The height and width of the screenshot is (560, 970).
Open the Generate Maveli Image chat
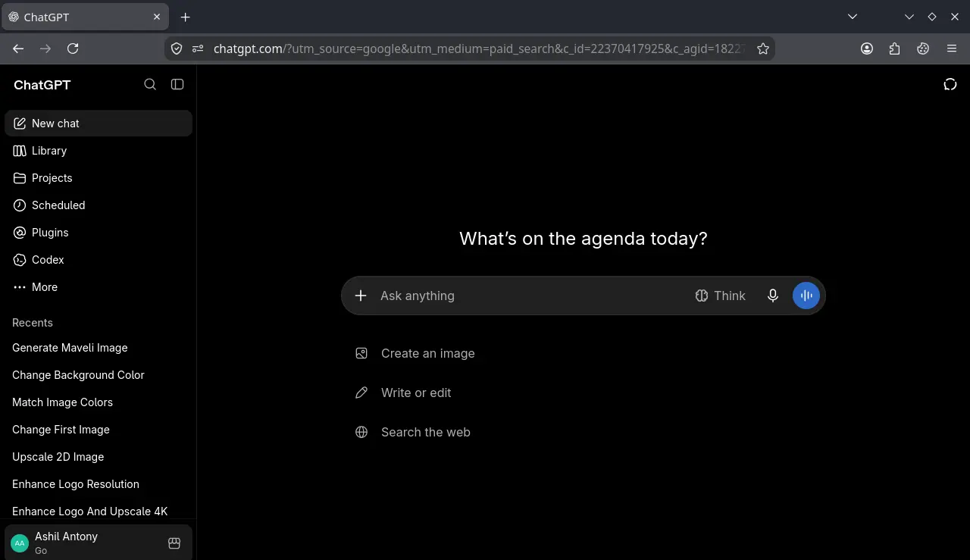99,348
